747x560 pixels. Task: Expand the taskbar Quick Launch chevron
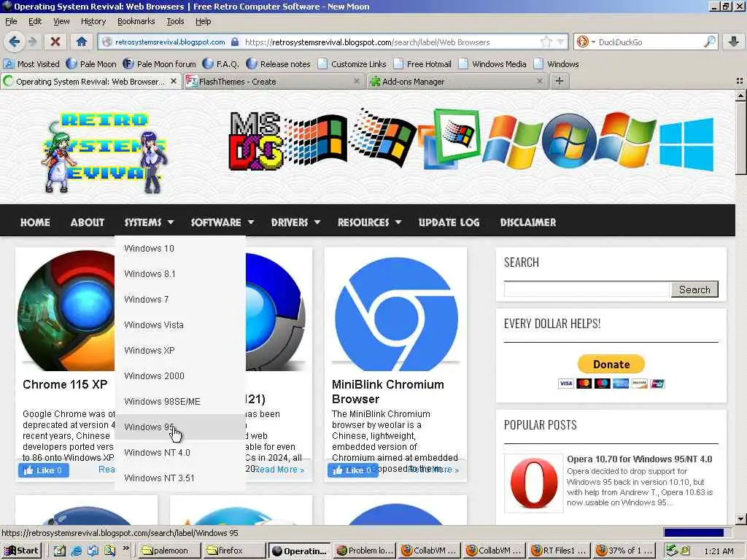click(x=125, y=548)
